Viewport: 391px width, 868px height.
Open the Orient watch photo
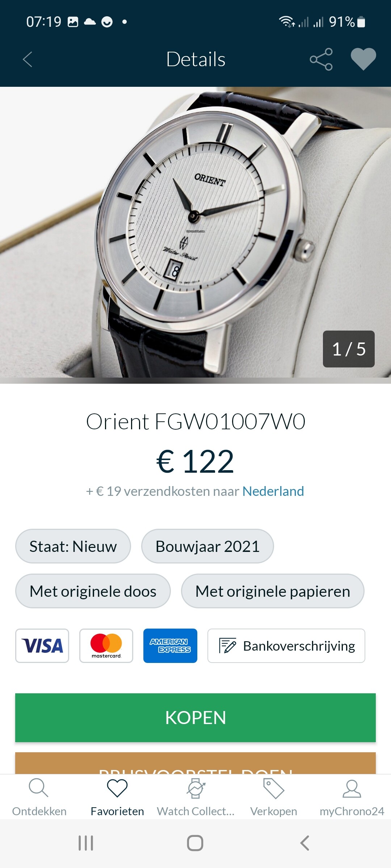tap(195, 235)
